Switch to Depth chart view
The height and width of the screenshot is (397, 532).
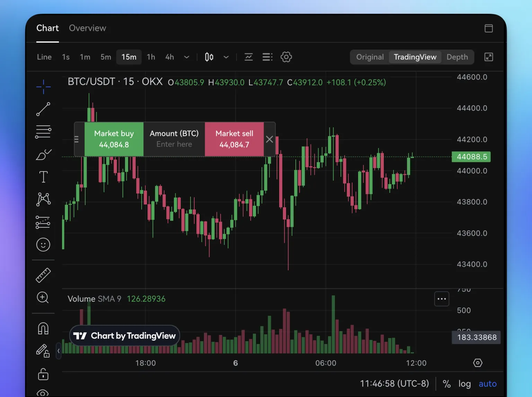coord(457,57)
